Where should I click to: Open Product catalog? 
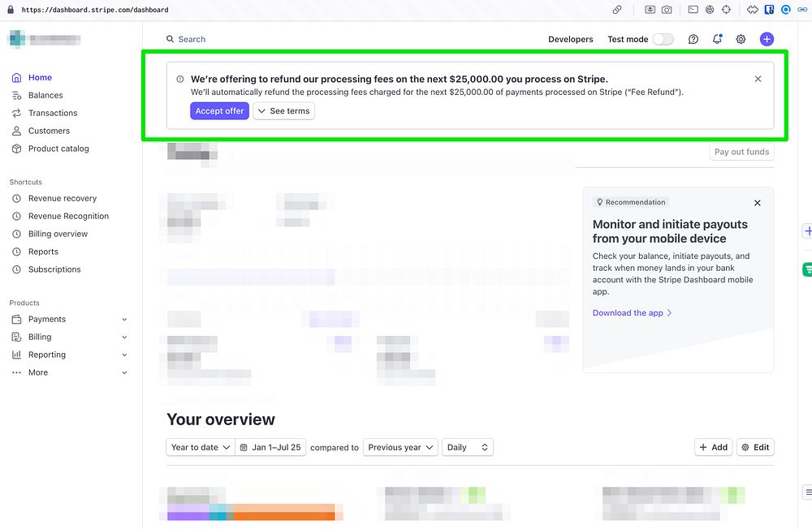tap(58, 148)
